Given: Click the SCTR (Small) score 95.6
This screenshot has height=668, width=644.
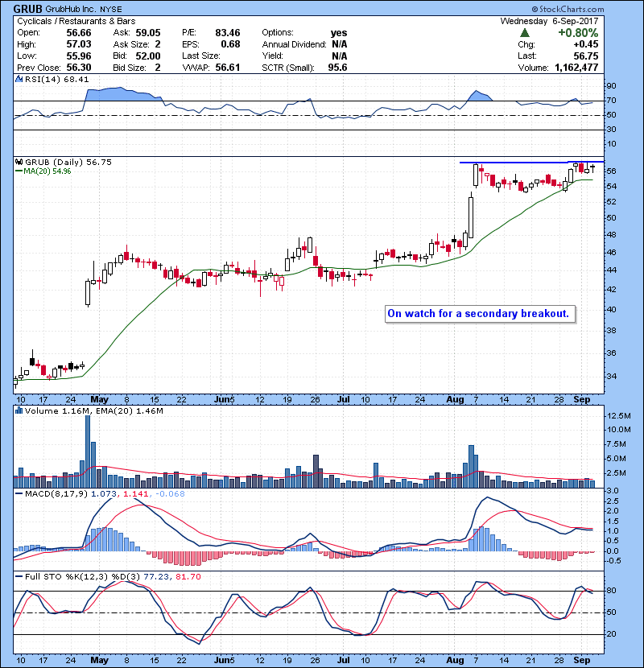Looking at the screenshot, I should pos(337,68).
